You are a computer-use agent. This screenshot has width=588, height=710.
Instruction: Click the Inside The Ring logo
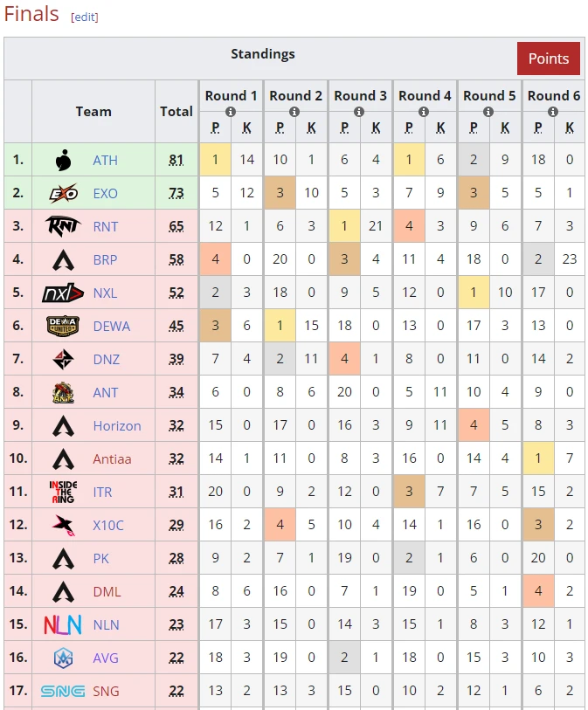click(63, 492)
